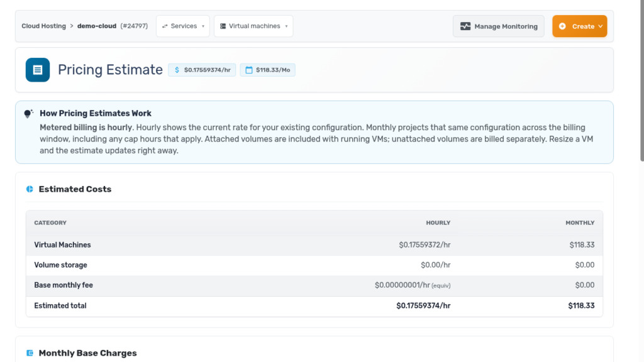Screen dimensions: 644x362
Task: Click the $0.00/hr Volume storage value
Action: [436, 265]
